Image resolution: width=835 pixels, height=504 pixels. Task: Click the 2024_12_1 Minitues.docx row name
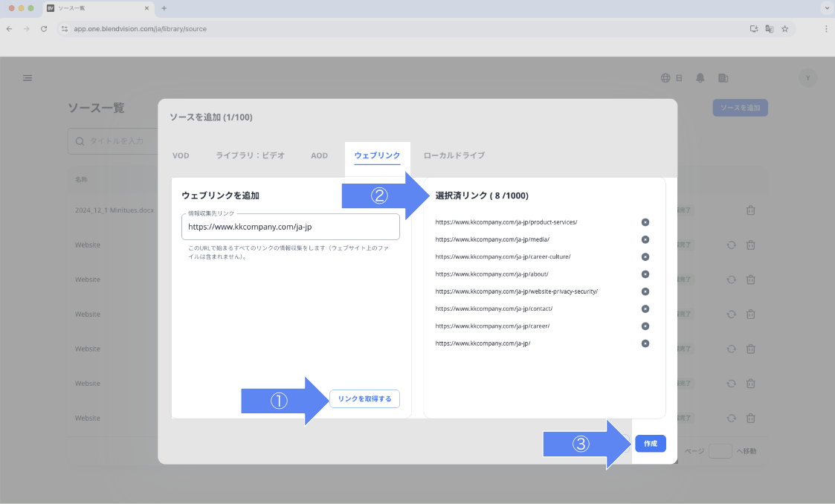pos(115,210)
